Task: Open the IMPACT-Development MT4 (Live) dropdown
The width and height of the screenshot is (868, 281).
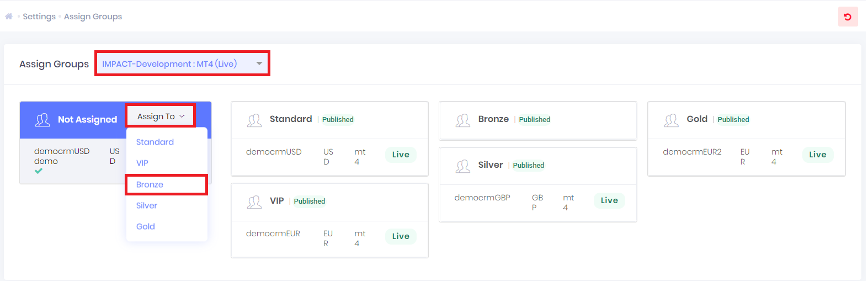Action: click(182, 63)
